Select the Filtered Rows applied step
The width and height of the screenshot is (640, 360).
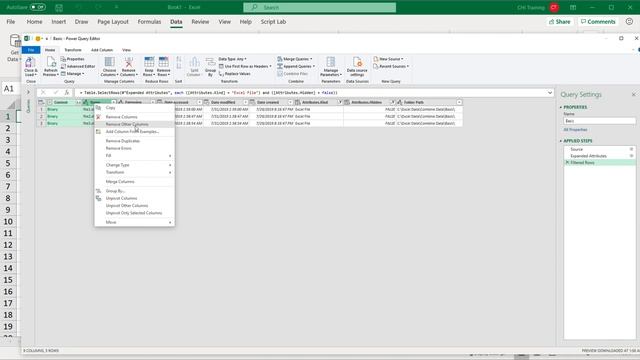[599, 162]
